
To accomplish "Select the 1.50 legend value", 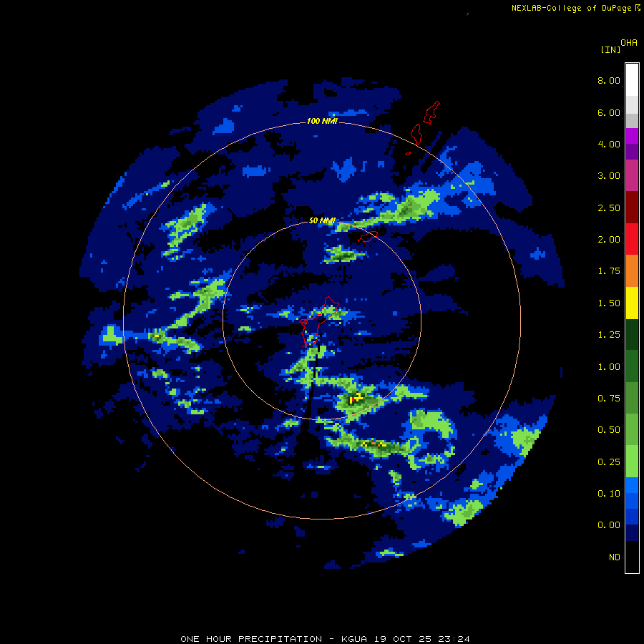I will [609, 303].
